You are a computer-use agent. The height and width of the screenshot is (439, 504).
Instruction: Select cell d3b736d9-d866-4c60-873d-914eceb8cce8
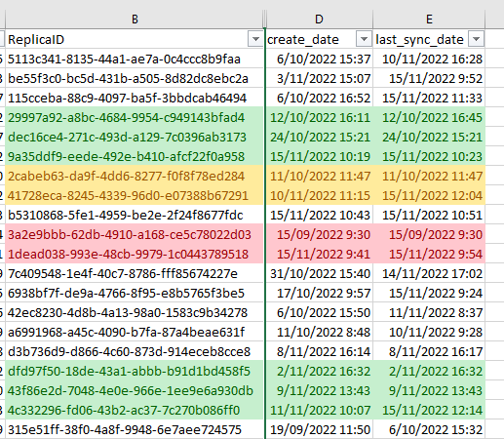click(135, 351)
